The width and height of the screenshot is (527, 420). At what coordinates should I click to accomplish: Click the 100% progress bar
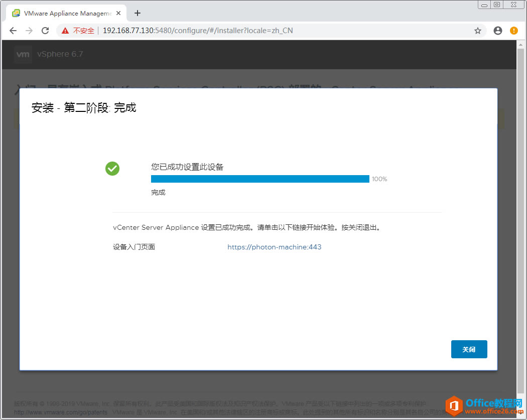[260, 179]
